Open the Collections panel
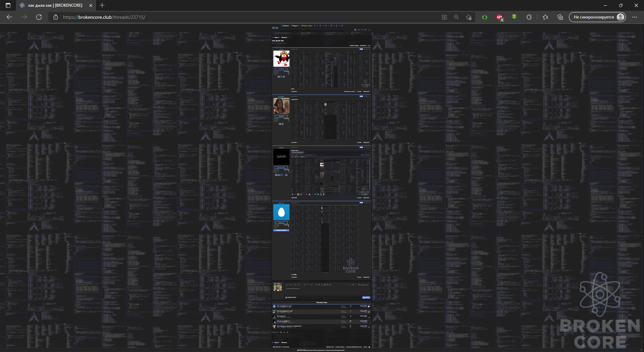The image size is (644, 352). (x=560, y=17)
